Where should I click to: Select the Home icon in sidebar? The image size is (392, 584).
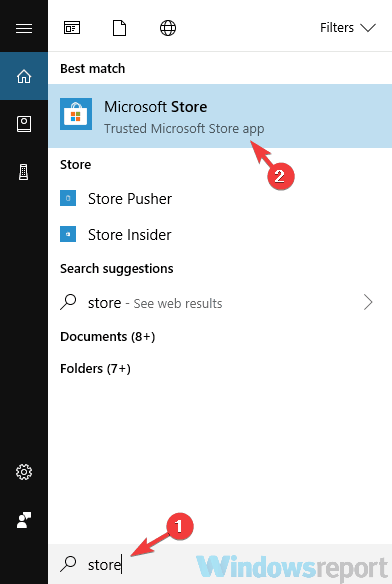24,76
